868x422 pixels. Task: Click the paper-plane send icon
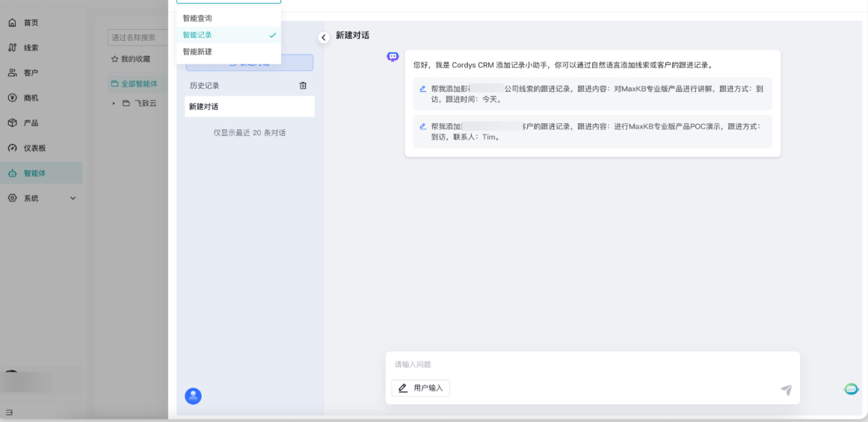coord(786,390)
